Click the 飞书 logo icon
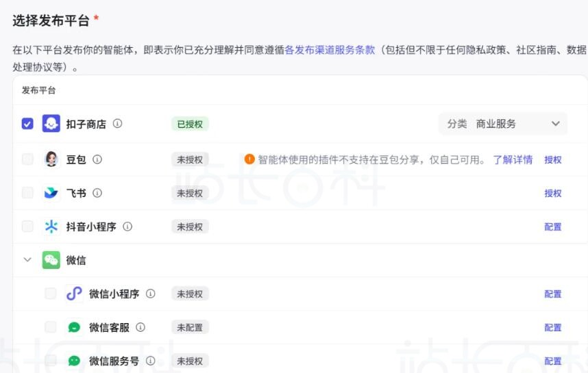The image size is (588, 373). pos(51,193)
